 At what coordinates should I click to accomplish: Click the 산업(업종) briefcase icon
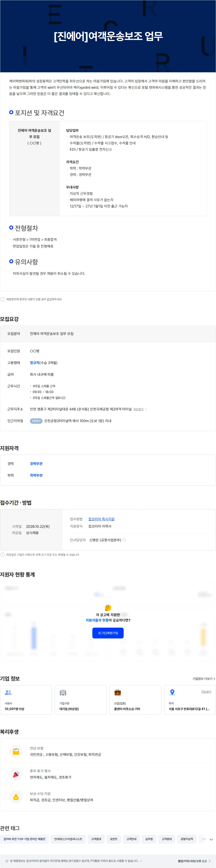click(x=117, y=693)
